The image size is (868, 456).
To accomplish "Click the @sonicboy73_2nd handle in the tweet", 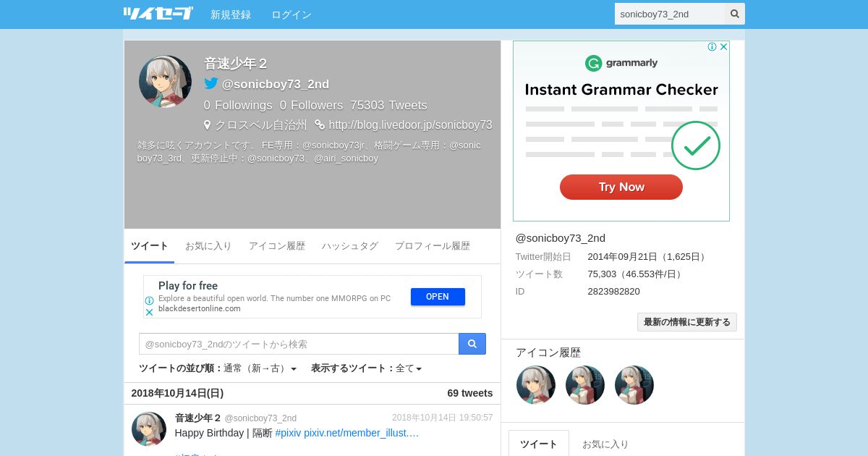I will 260,418.
